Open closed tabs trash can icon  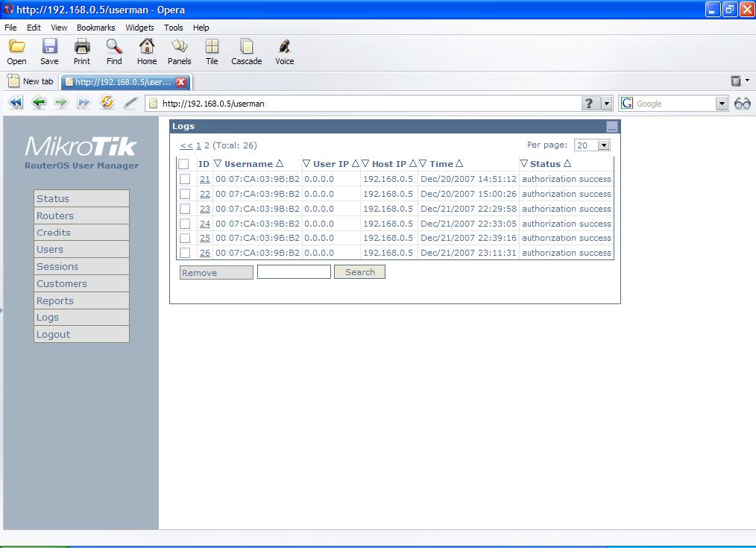coord(735,81)
